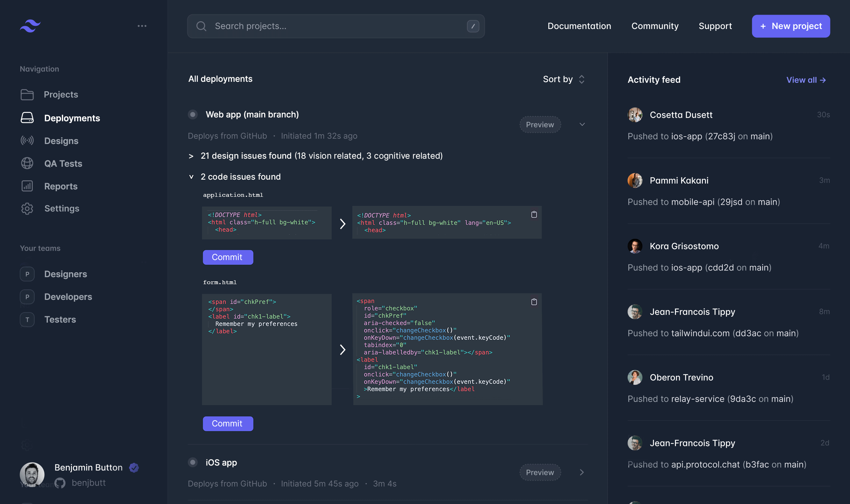This screenshot has height=504, width=850.
Task: Open the Sort by dropdown for deployments
Action: (564, 79)
